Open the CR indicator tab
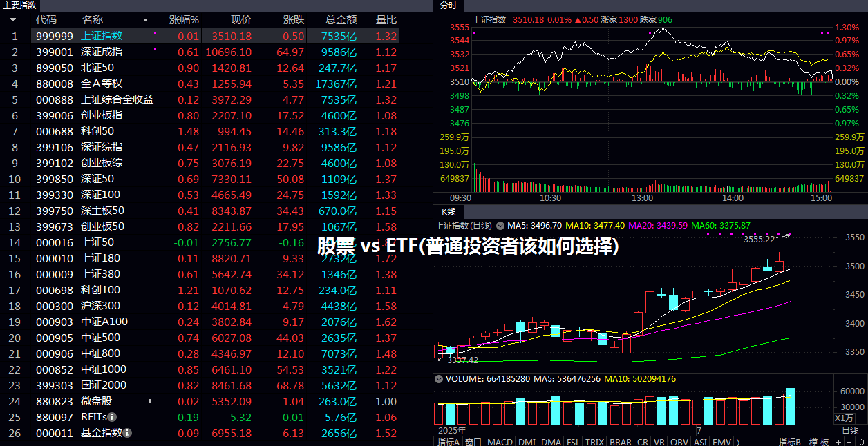The image size is (868, 446). (643, 442)
